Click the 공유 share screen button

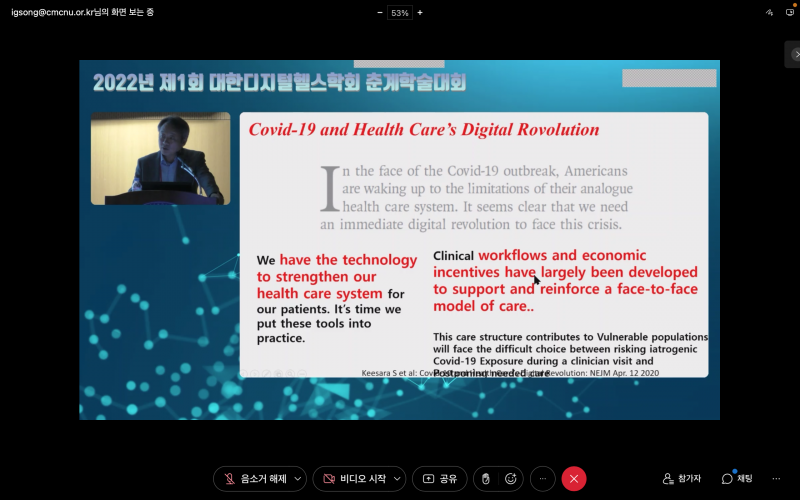click(x=440, y=479)
